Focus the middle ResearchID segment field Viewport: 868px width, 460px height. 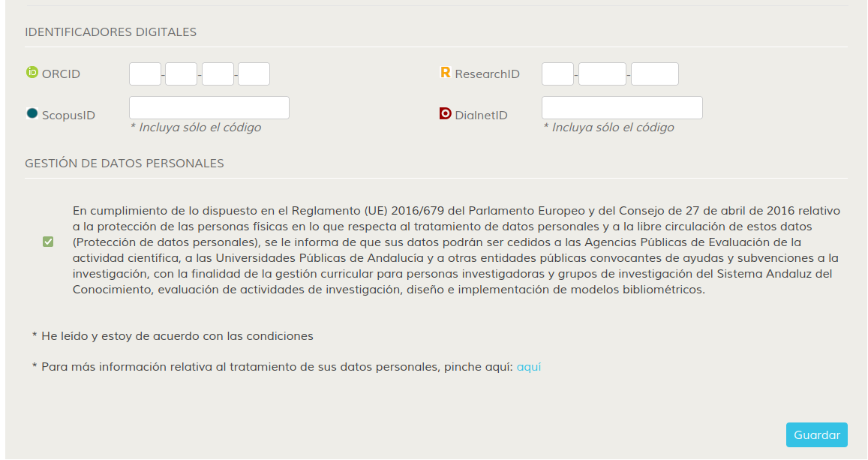coord(602,74)
